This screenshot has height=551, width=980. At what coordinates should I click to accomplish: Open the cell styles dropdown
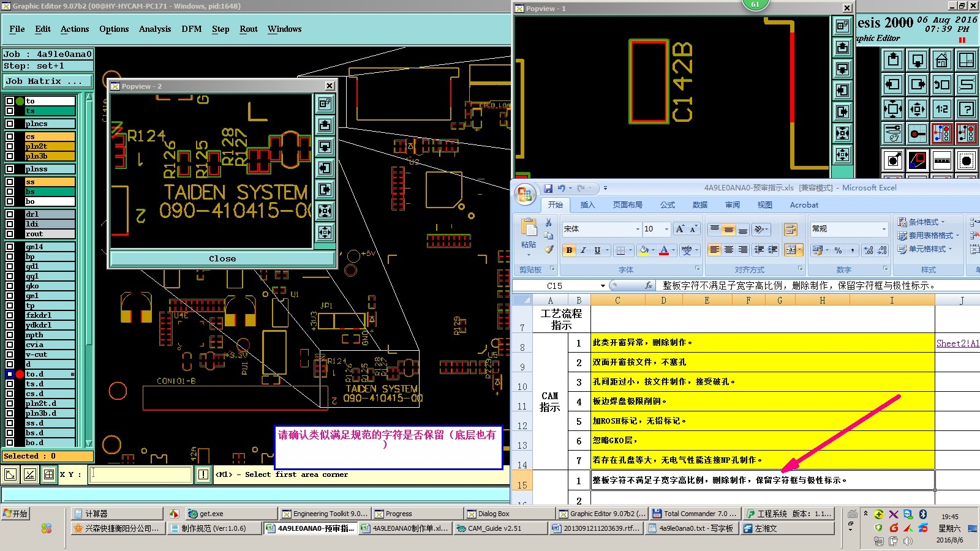click(x=925, y=249)
